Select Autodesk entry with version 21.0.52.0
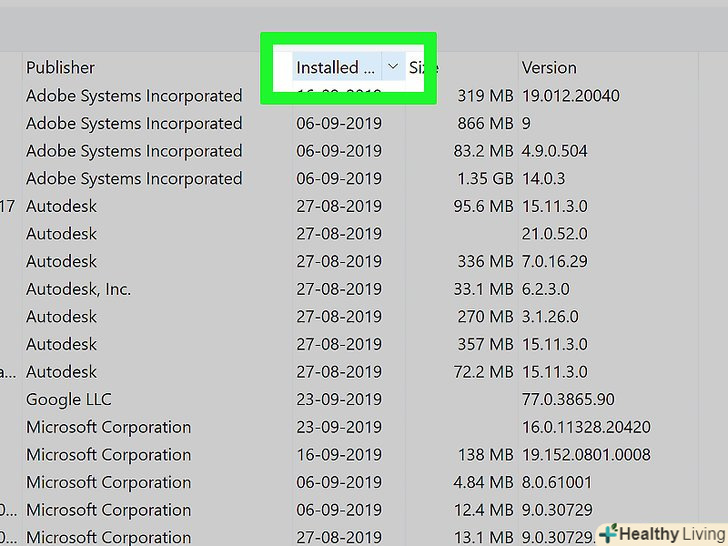Screen dimensions: 728x546 [62, 234]
